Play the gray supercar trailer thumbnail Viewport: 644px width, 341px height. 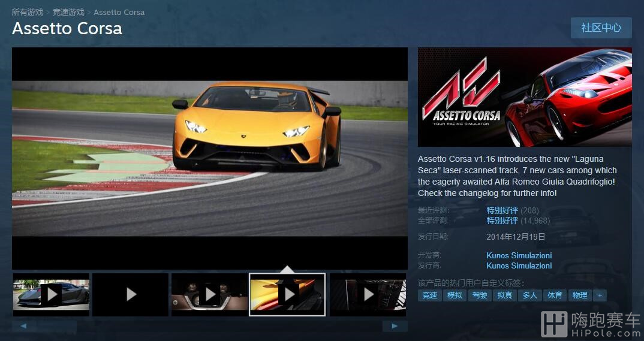click(x=52, y=295)
